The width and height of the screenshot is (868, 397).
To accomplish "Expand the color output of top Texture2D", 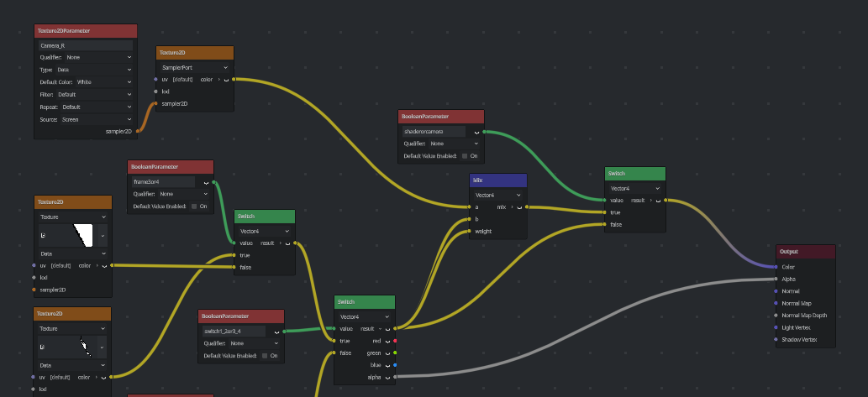I will [x=218, y=80].
